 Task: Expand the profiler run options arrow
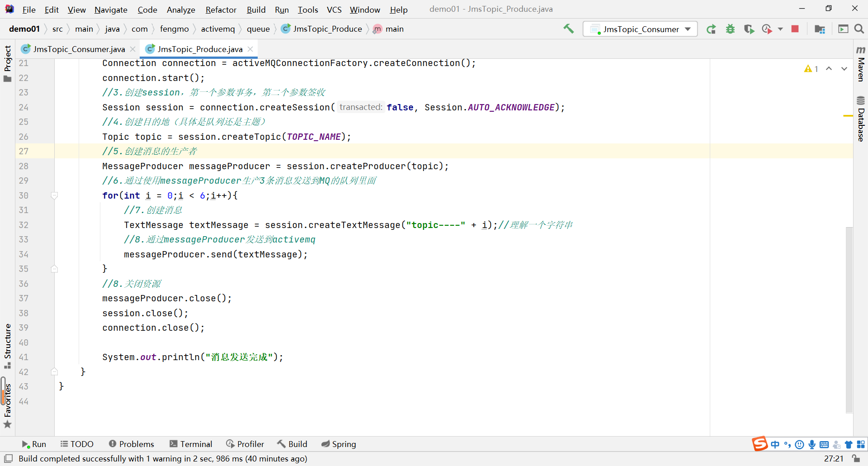click(780, 29)
